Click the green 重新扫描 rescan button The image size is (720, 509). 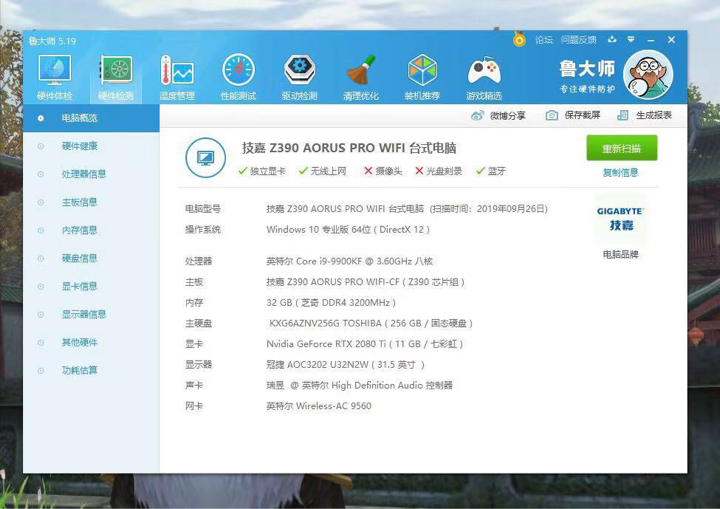tap(622, 148)
